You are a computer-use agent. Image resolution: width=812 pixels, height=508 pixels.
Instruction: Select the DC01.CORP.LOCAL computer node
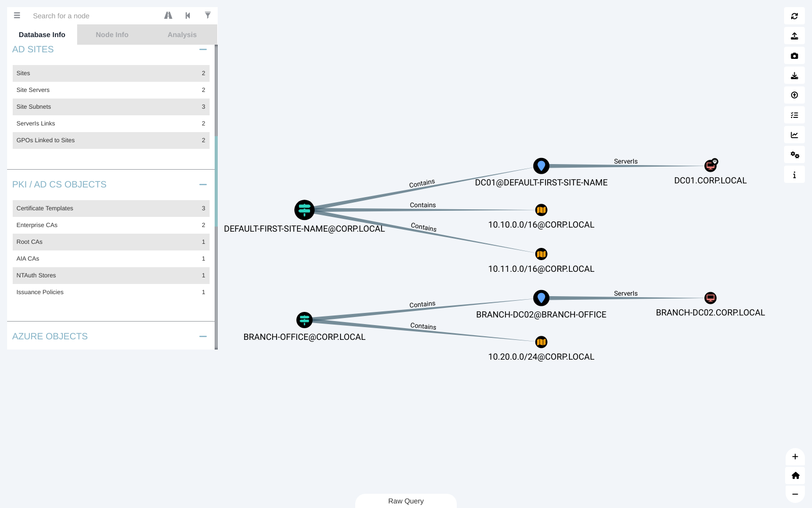[710, 166]
